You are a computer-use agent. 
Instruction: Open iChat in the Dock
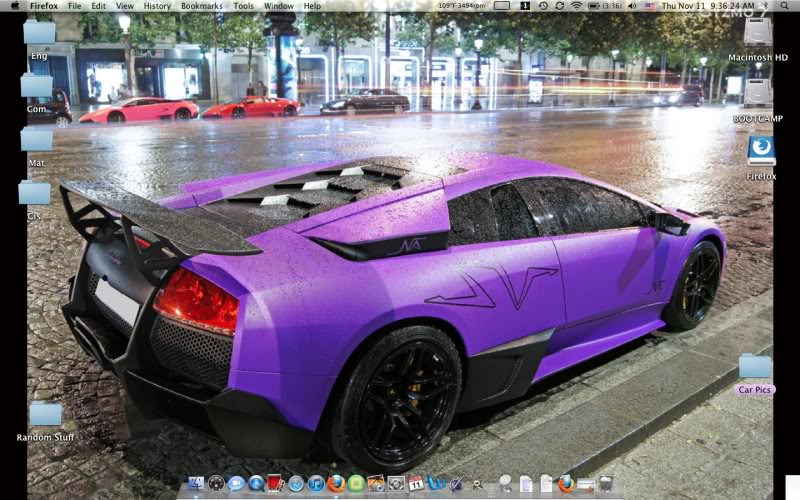click(x=236, y=484)
